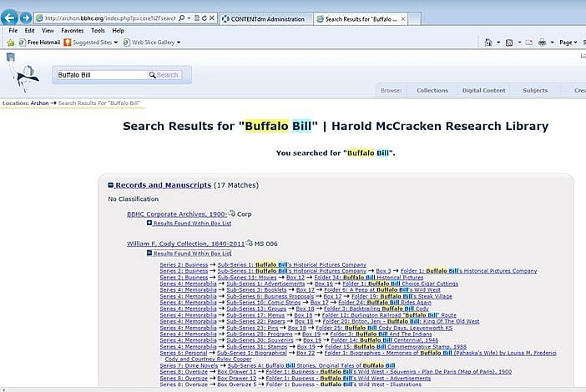Open Folder 19: Buffalo Bill's Steak Village
The height and width of the screenshot is (392, 586).
pos(402,296)
